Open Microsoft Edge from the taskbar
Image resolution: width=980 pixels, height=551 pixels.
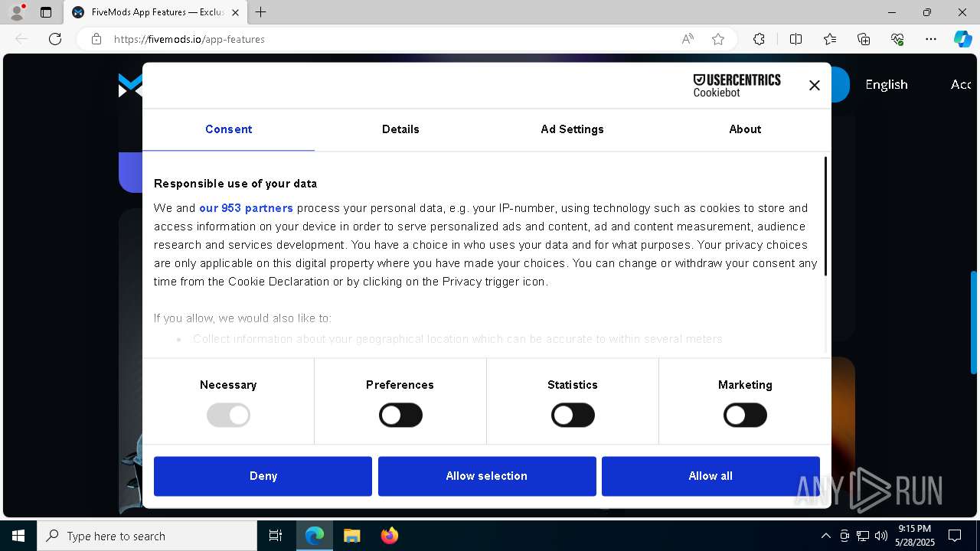point(315,536)
